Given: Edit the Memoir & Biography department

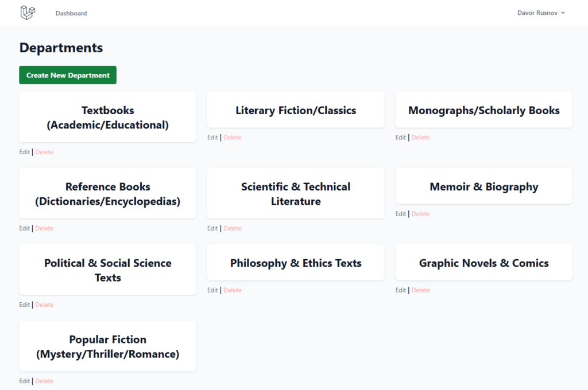Looking at the screenshot, I should [401, 214].
